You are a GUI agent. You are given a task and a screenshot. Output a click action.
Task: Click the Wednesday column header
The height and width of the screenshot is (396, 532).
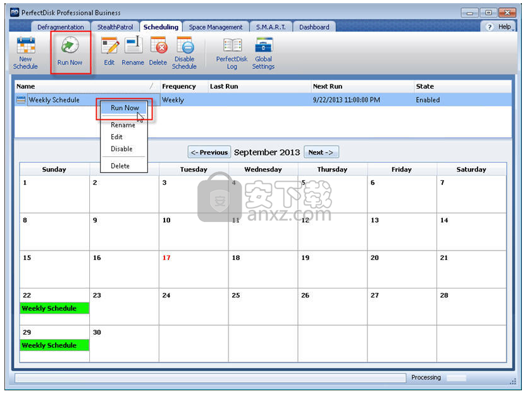point(263,170)
